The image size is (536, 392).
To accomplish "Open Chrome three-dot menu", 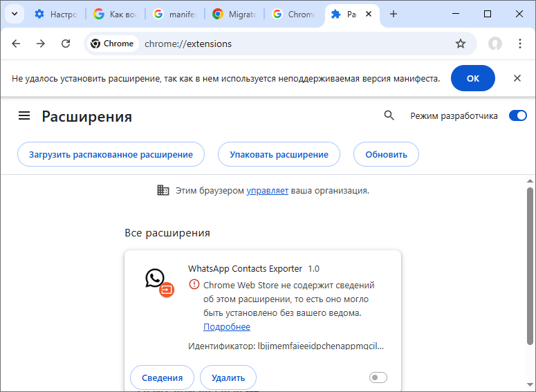I will [520, 44].
